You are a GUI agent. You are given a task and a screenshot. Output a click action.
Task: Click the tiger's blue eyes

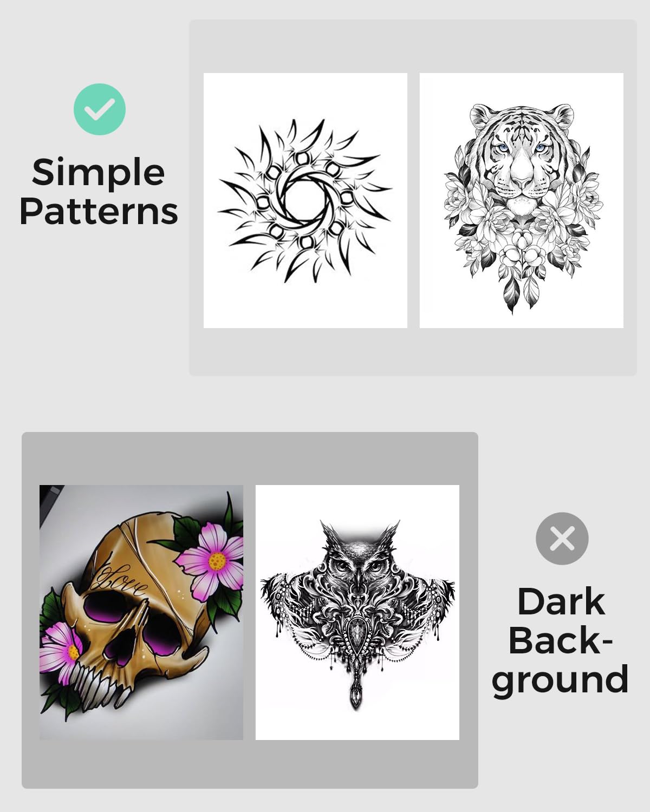pos(522,148)
